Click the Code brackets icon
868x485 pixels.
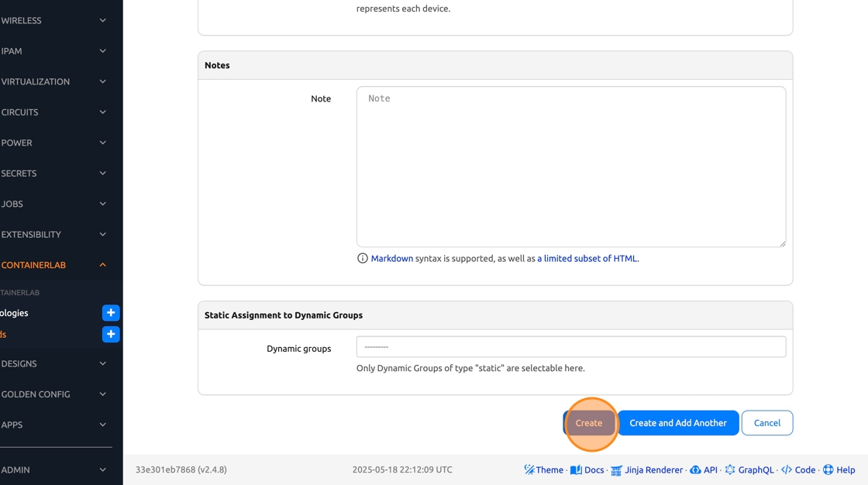pyautogui.click(x=787, y=470)
